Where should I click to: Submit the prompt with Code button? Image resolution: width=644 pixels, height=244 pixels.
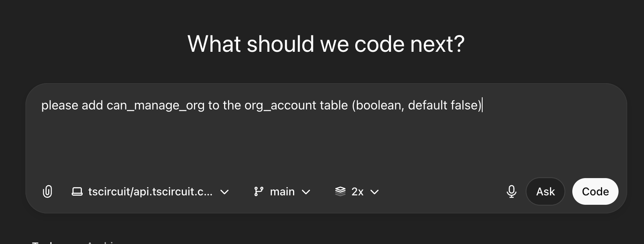tap(595, 191)
